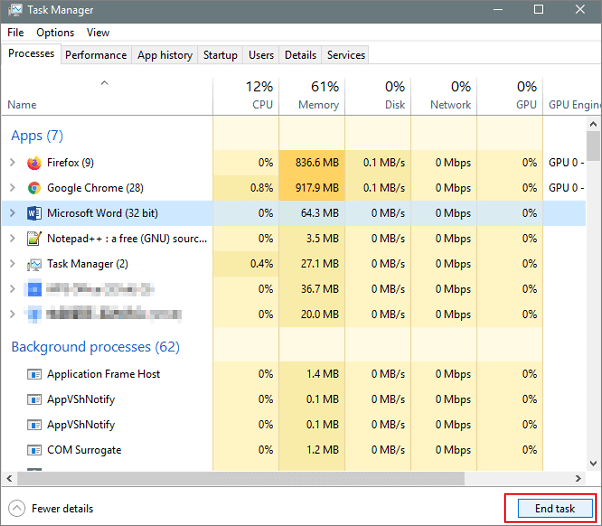602x526 pixels.
Task: Click the Task Manager process icon
Action: pos(34,264)
